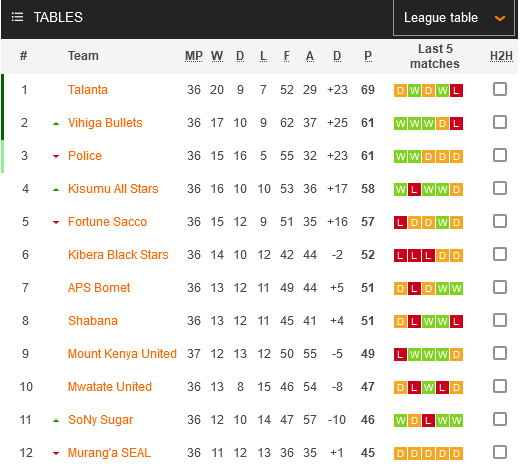The height and width of the screenshot is (470, 529).
Task: Click Talanta's latest red L result icon
Action: [x=456, y=90]
